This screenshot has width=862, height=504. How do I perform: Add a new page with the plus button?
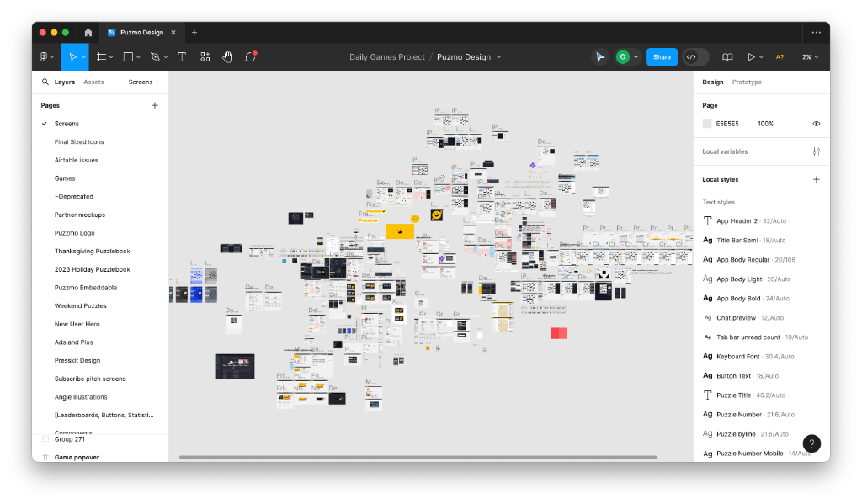pyautogui.click(x=155, y=105)
